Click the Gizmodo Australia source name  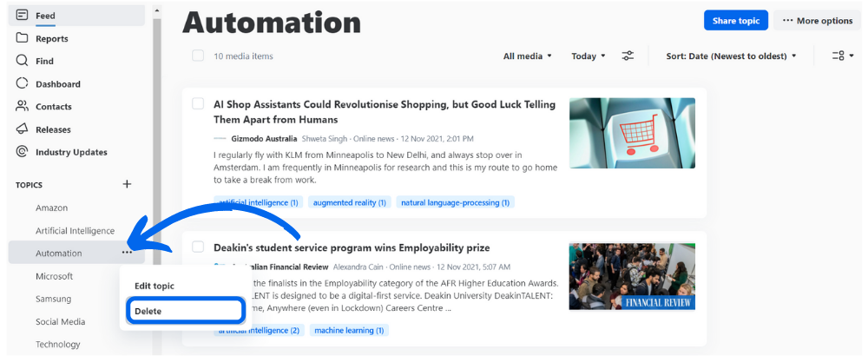(264, 138)
